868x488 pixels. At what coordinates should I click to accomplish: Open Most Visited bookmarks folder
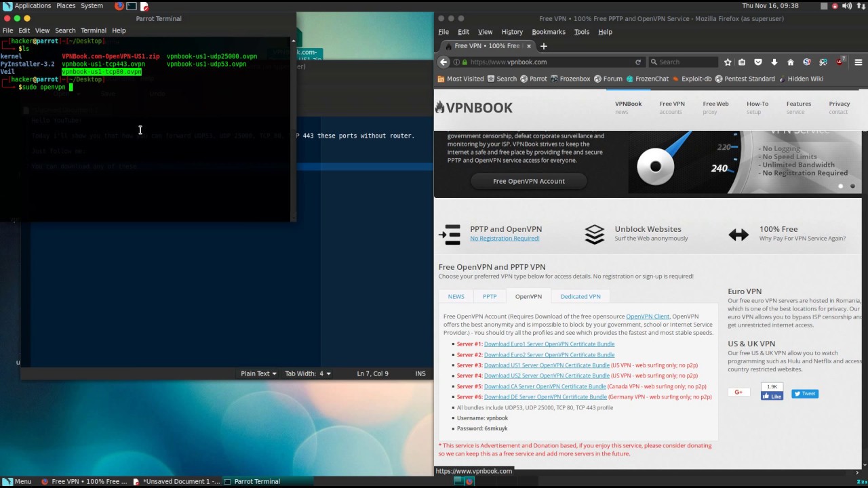click(460, 79)
